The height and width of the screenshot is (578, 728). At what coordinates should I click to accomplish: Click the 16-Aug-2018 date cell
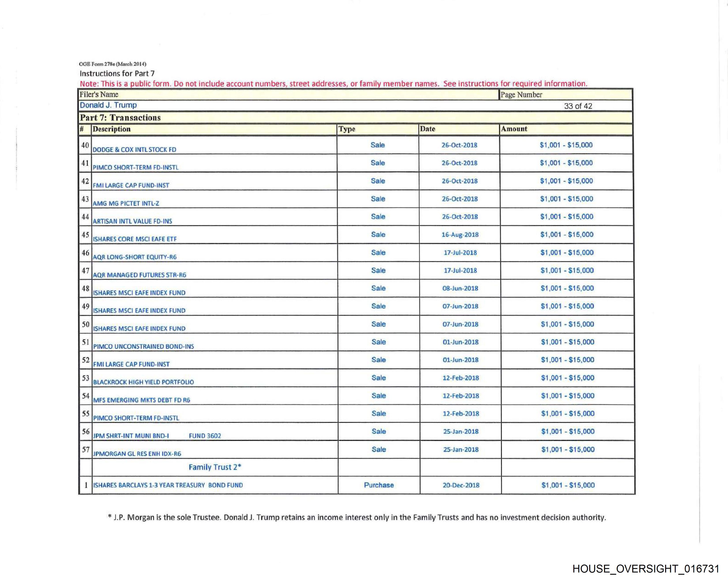coord(460,234)
